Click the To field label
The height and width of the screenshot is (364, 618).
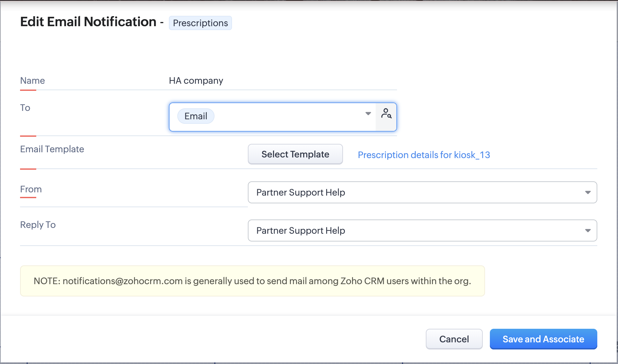[25, 108]
